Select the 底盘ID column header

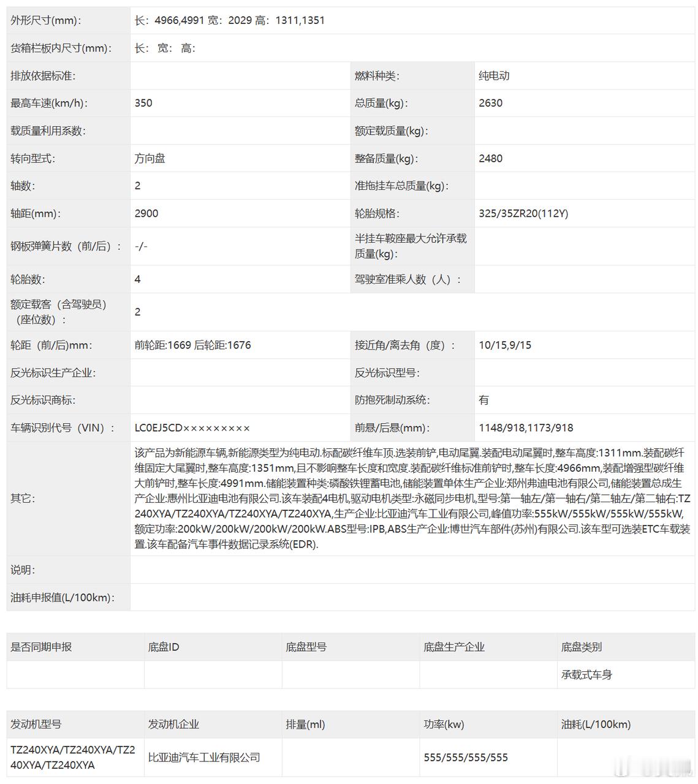coord(164,647)
